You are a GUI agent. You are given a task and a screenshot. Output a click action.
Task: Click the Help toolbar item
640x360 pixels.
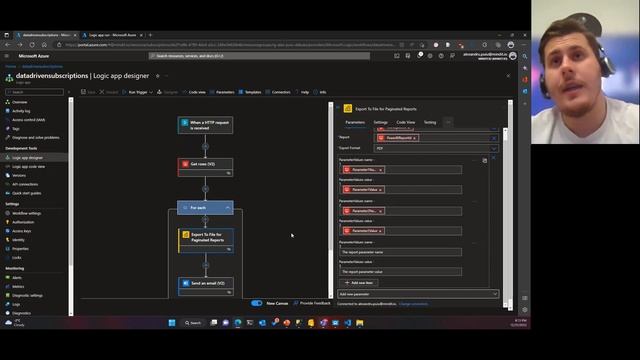coord(302,92)
